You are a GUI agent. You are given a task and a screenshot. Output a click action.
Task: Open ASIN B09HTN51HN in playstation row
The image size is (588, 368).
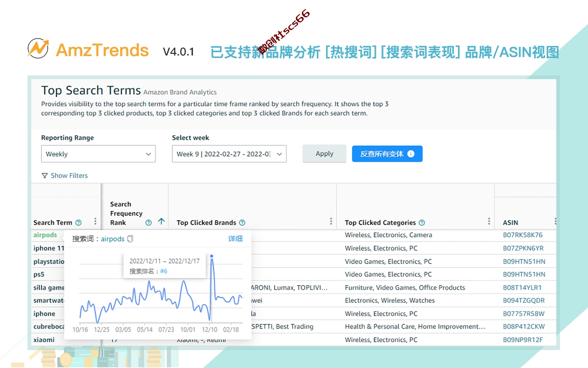click(x=524, y=261)
